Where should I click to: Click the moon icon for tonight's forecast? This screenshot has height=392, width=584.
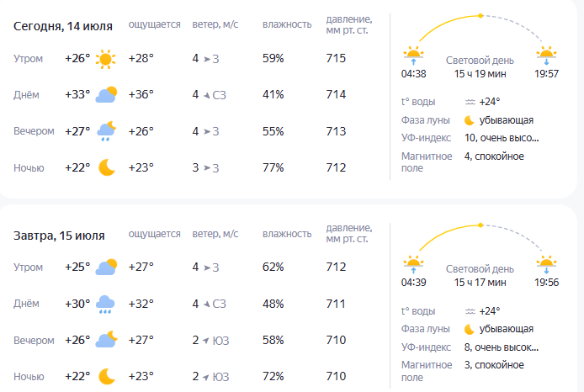pos(107,167)
